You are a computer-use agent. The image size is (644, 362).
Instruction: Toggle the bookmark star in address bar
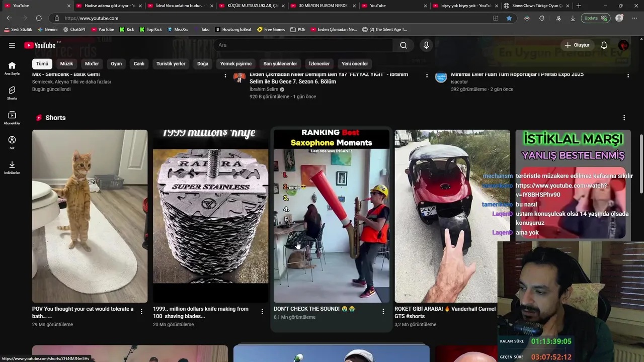point(509,18)
